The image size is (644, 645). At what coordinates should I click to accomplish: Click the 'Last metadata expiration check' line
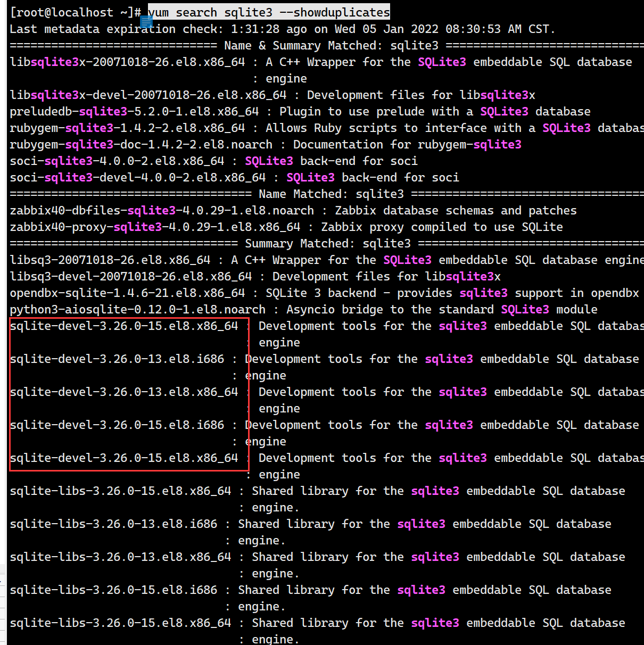(x=282, y=29)
